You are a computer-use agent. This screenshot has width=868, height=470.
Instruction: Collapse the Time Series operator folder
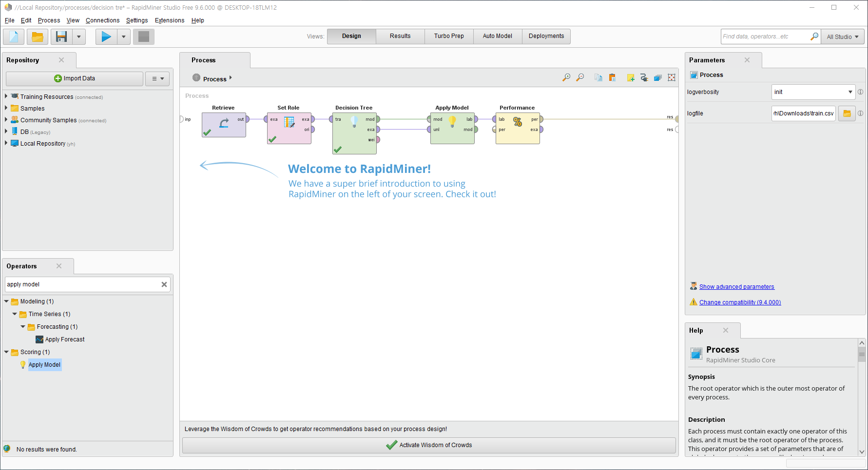pos(15,314)
